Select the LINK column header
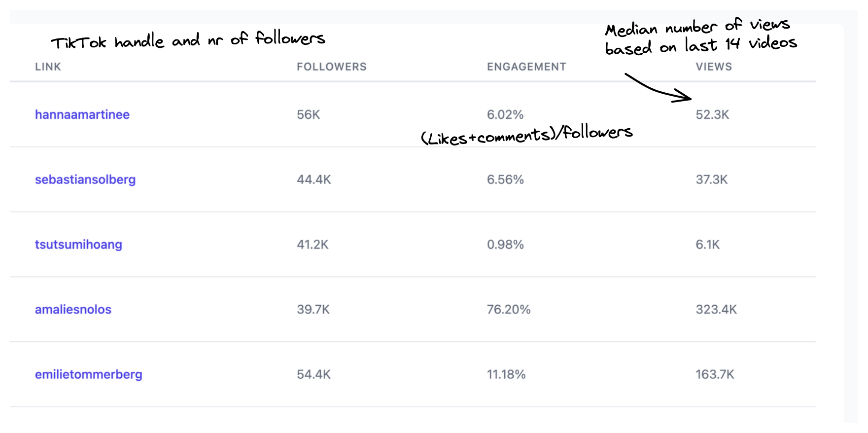This screenshot has height=433, width=868. coord(48,67)
